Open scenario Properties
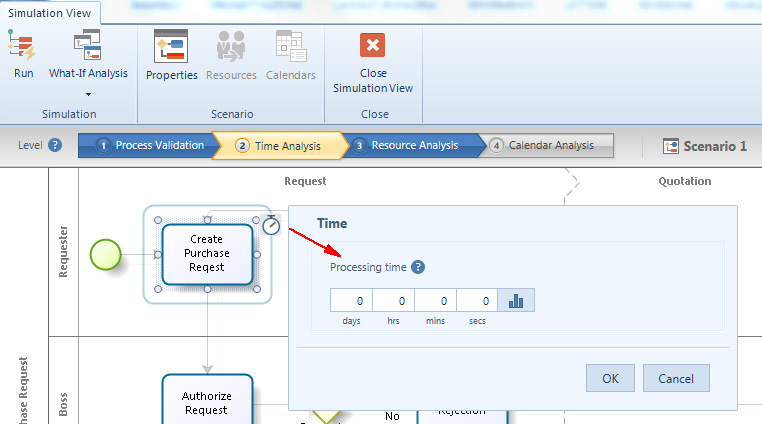 pyautogui.click(x=172, y=55)
